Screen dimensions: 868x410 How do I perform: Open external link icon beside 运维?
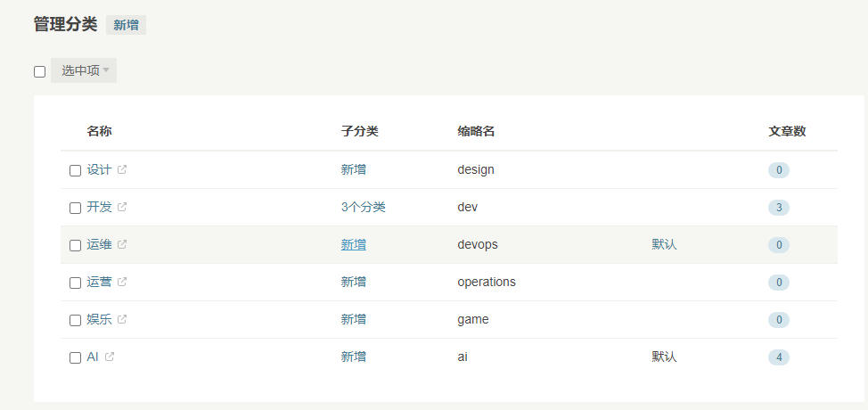tap(122, 244)
